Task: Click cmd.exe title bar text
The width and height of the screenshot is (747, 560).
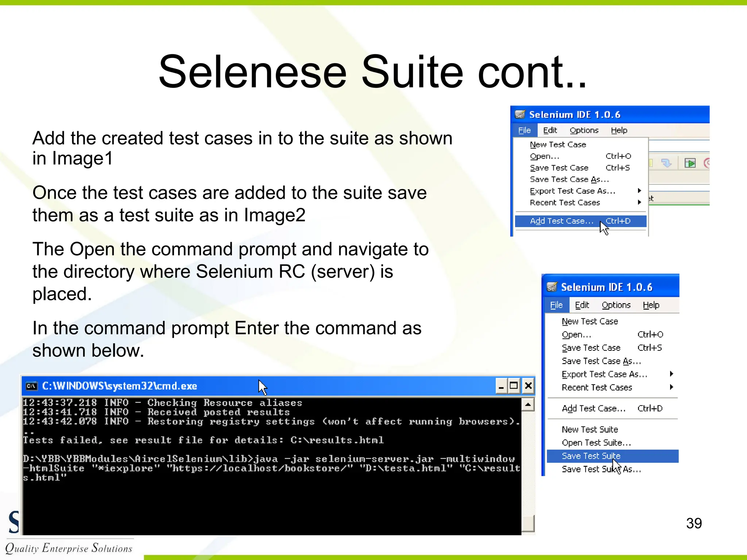Action: click(120, 386)
